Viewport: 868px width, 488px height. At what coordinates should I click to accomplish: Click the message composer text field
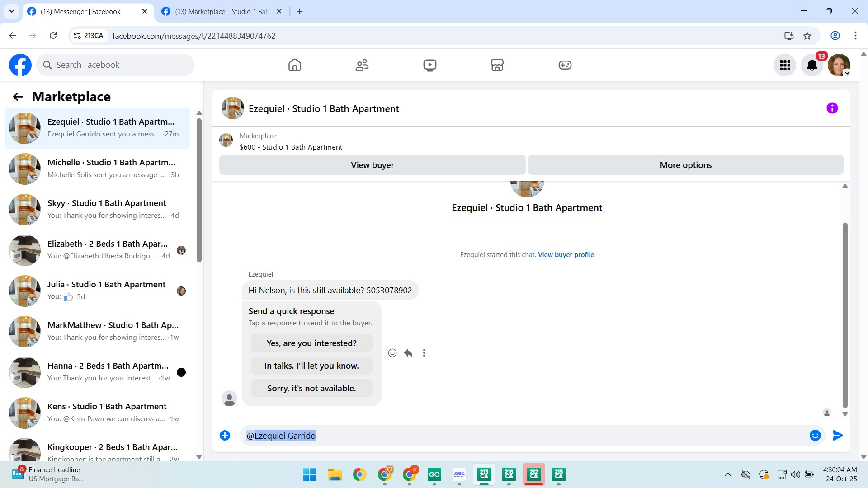coord(524,436)
